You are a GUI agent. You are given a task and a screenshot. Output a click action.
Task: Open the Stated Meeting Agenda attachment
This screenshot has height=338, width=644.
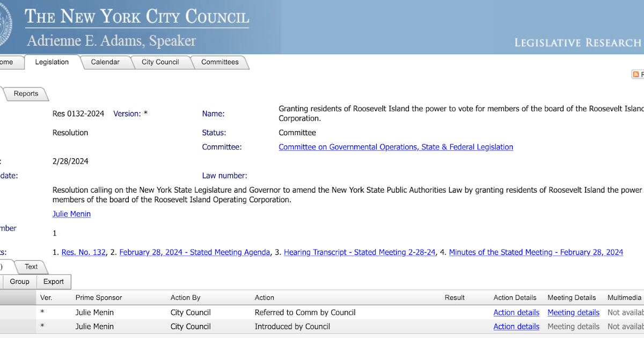[x=194, y=252]
